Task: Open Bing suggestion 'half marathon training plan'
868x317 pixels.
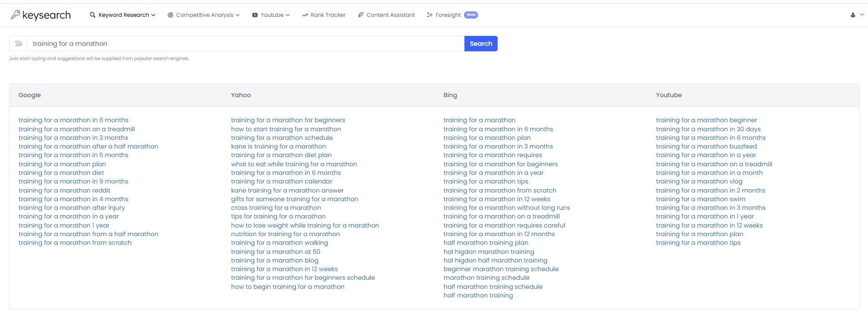Action: click(486, 243)
